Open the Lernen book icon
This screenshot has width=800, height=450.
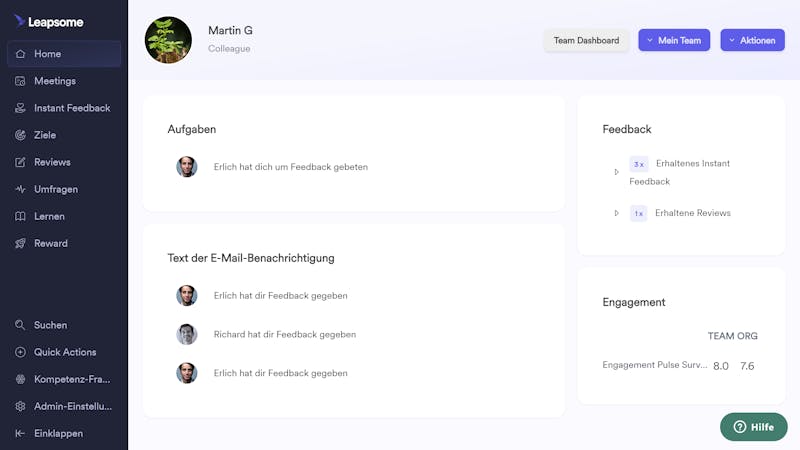(x=20, y=216)
